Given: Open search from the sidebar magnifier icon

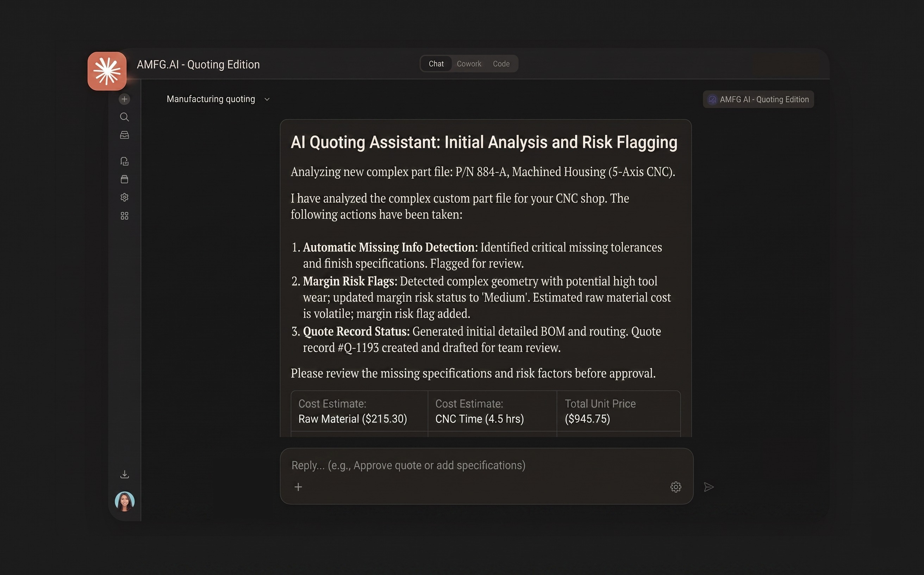Looking at the screenshot, I should coord(124,117).
